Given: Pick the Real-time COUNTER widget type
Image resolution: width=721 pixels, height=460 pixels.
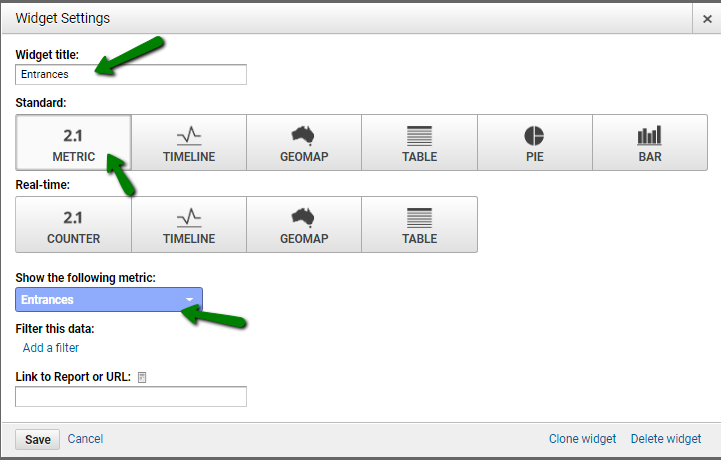Looking at the screenshot, I should [x=74, y=224].
